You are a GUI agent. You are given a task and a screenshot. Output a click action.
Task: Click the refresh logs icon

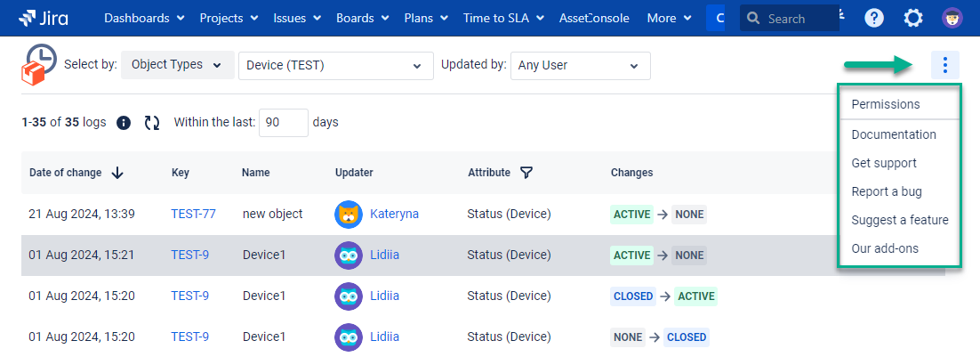click(x=152, y=123)
